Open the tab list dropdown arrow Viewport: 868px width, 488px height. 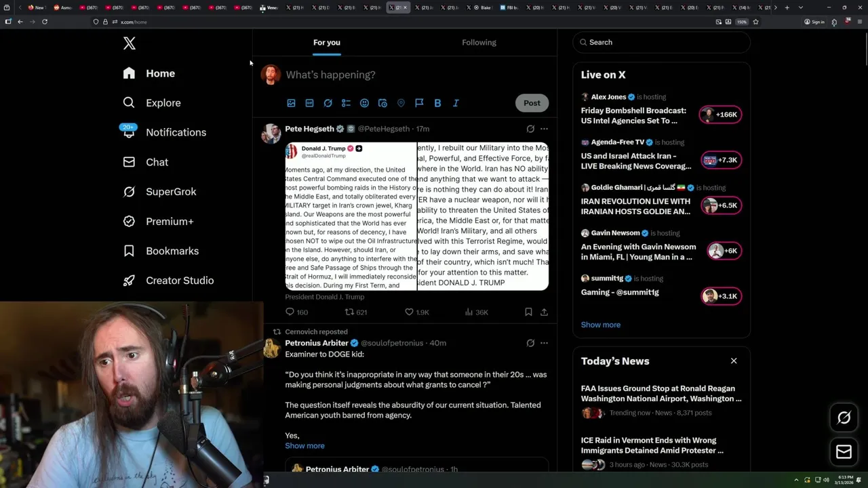point(801,7)
